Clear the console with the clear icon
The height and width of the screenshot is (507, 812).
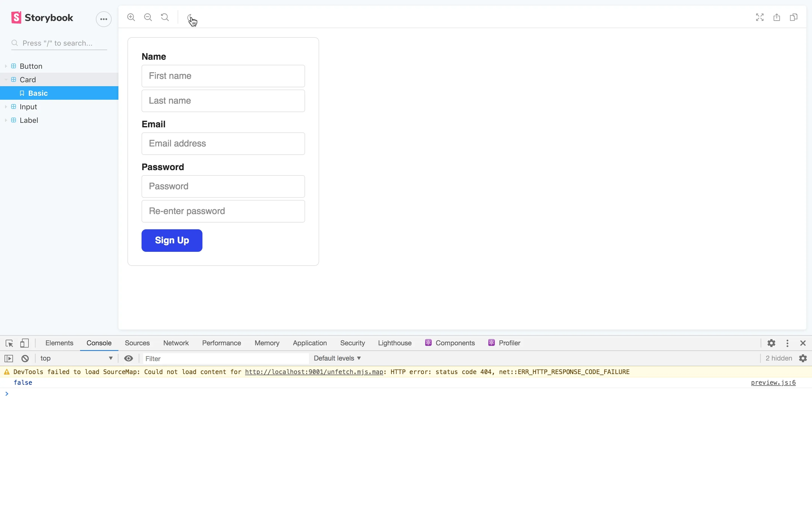tap(25, 359)
